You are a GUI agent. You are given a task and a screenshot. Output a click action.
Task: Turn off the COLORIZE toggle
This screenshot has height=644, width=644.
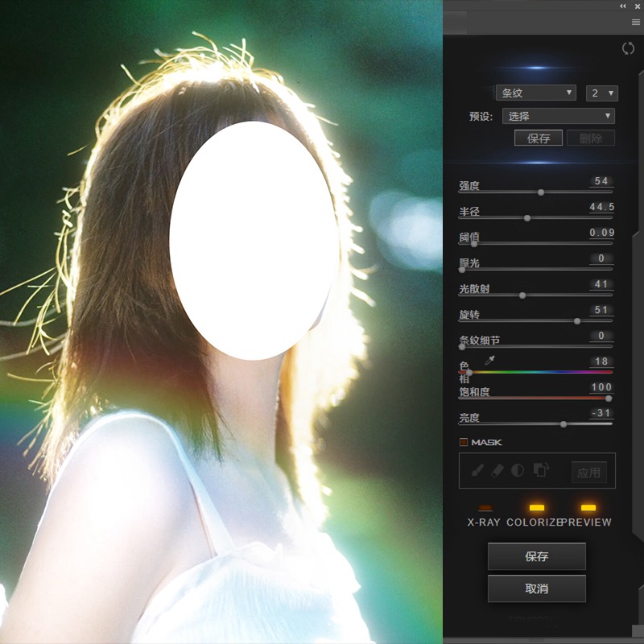(537, 508)
